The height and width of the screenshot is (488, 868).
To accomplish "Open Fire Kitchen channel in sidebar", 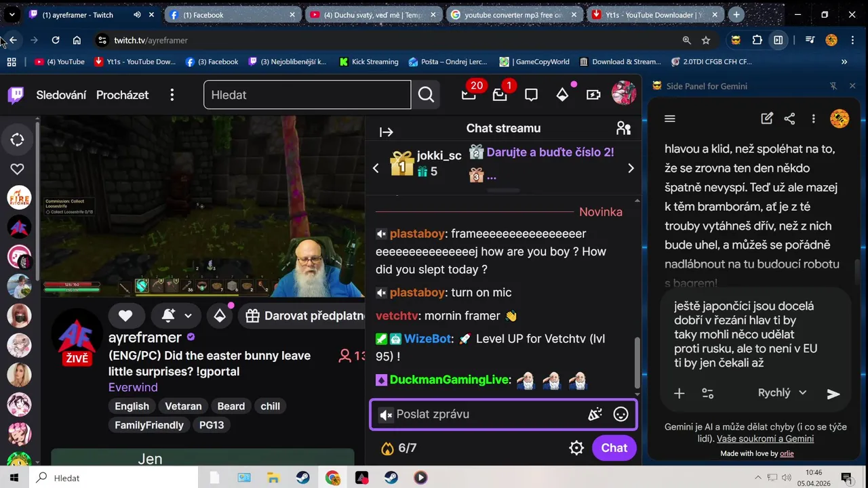I will click(19, 197).
